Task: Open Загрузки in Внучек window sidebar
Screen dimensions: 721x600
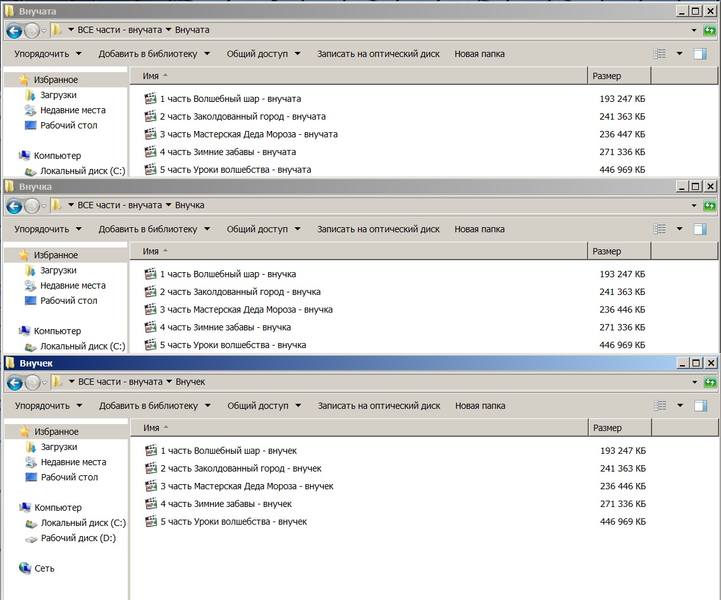Action: [51, 447]
